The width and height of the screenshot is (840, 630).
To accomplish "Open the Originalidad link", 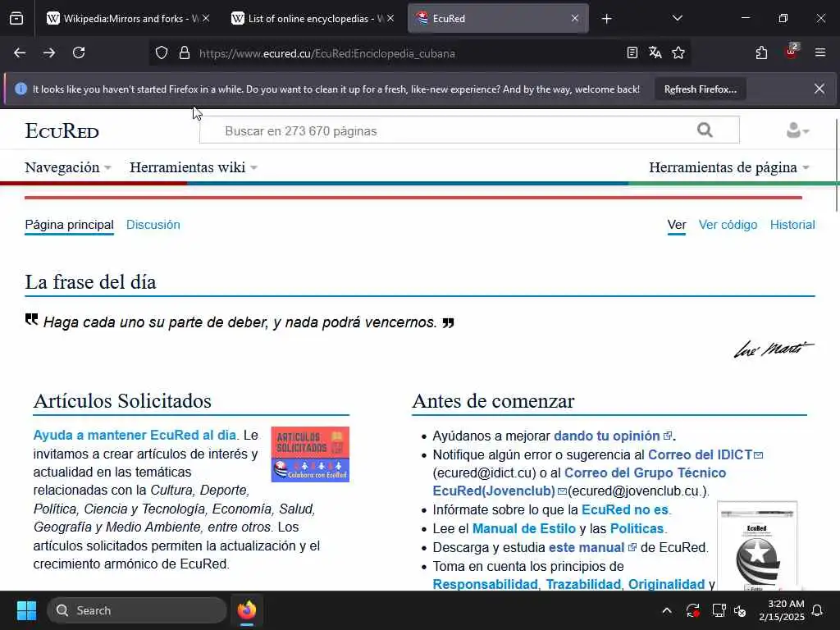I will point(666,584).
